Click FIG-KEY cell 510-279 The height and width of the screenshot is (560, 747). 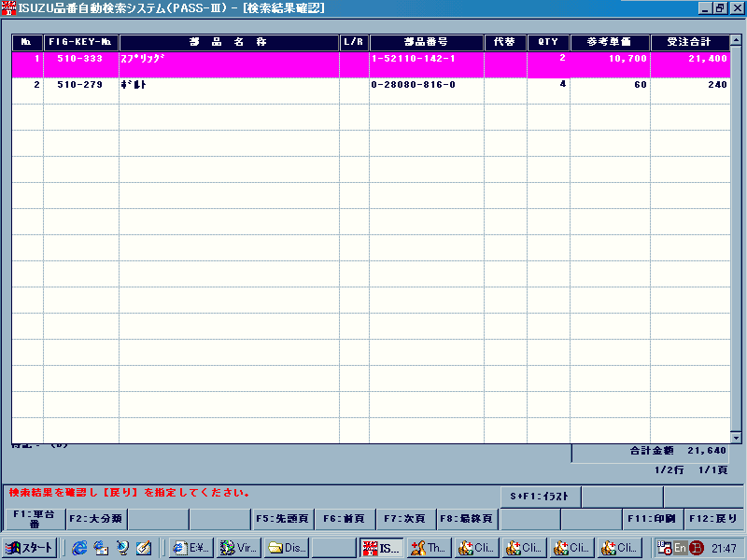pos(80,85)
